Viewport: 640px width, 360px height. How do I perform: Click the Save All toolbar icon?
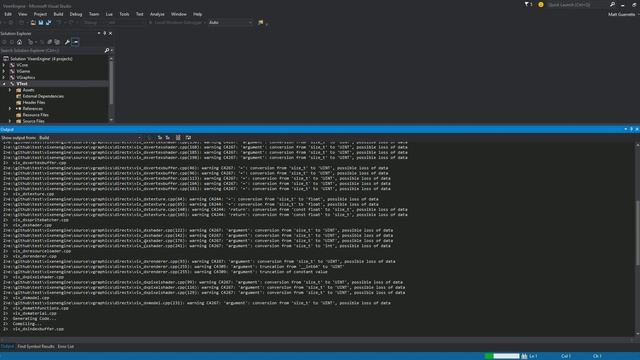(49, 23)
